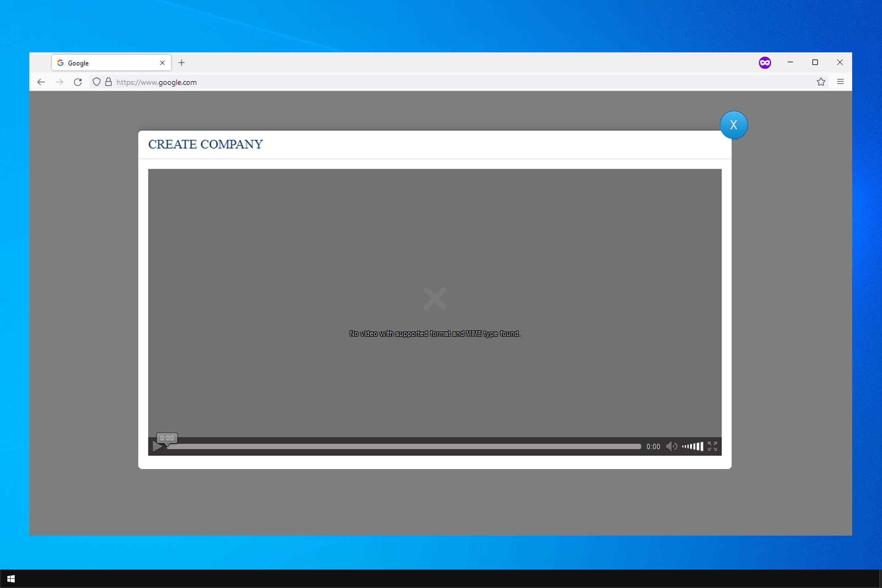The width and height of the screenshot is (882, 588).
Task: Close the Create Company dialog with X
Action: (x=734, y=125)
